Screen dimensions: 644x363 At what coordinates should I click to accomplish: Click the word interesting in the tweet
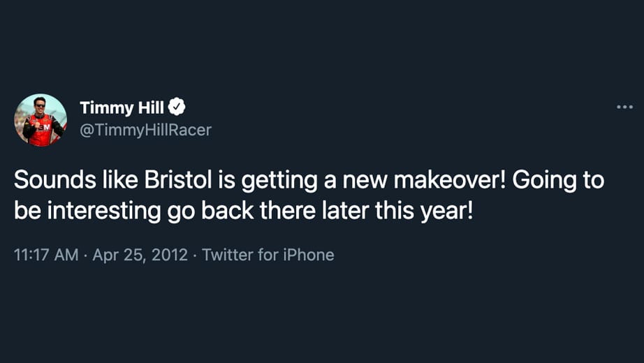104,211
